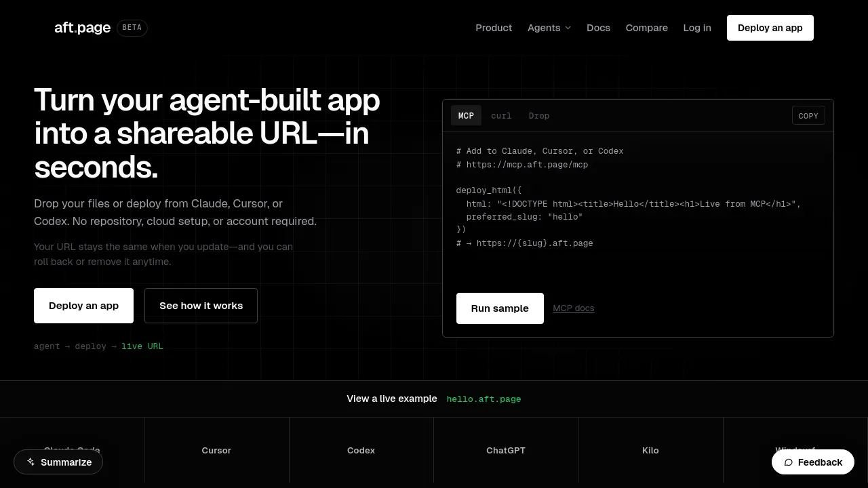The height and width of the screenshot is (488, 868).
Task: Click 'live URL' green text
Action: tap(142, 346)
